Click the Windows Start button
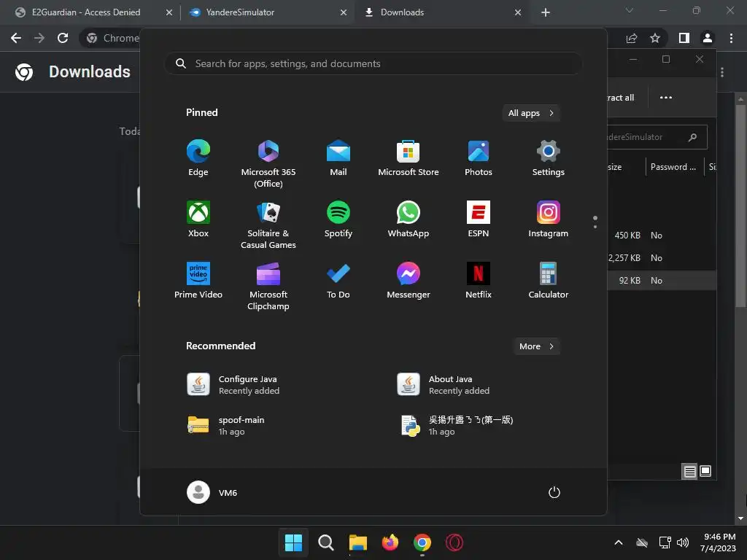The width and height of the screenshot is (747, 560). [x=293, y=542]
